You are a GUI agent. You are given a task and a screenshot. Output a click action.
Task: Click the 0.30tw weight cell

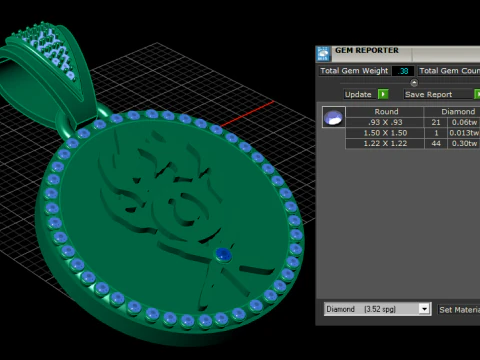pyautogui.click(x=464, y=144)
